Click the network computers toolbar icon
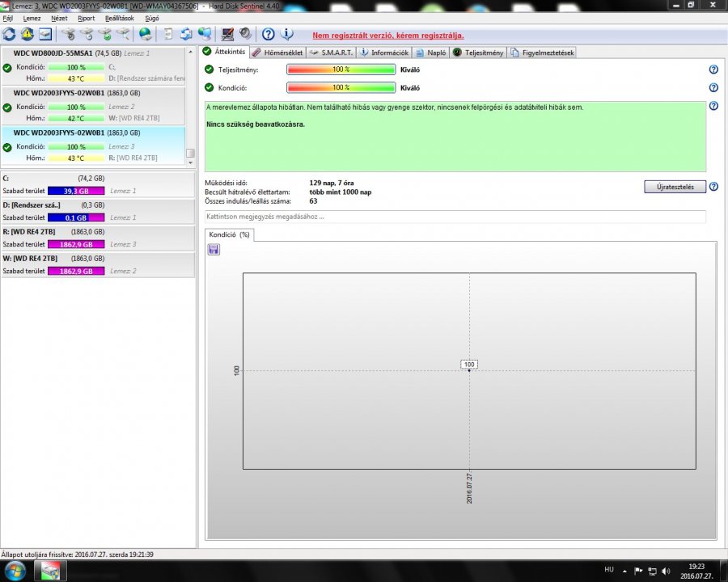 coord(205,34)
